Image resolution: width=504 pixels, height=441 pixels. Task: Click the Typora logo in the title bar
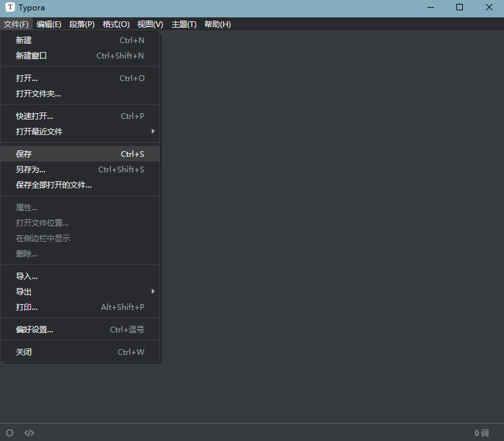tap(10, 8)
